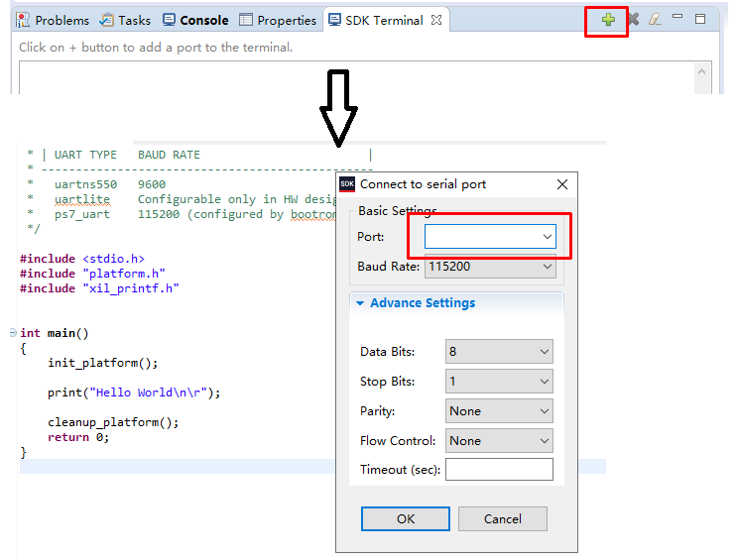The width and height of the screenshot is (737, 560).
Task: Open the Port dropdown list
Action: (x=548, y=237)
